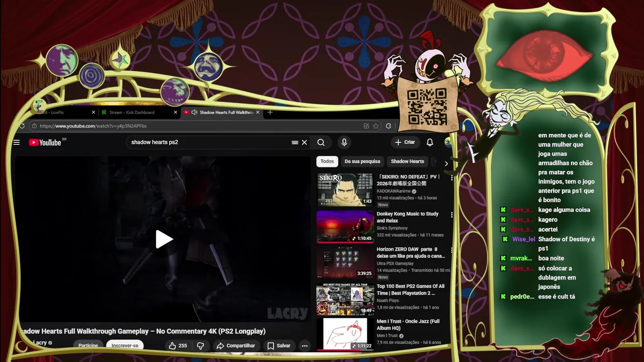644x362 pixels.
Task: Mute the Shadow Hearts tab audio icon
Action: pyautogui.click(x=194, y=112)
